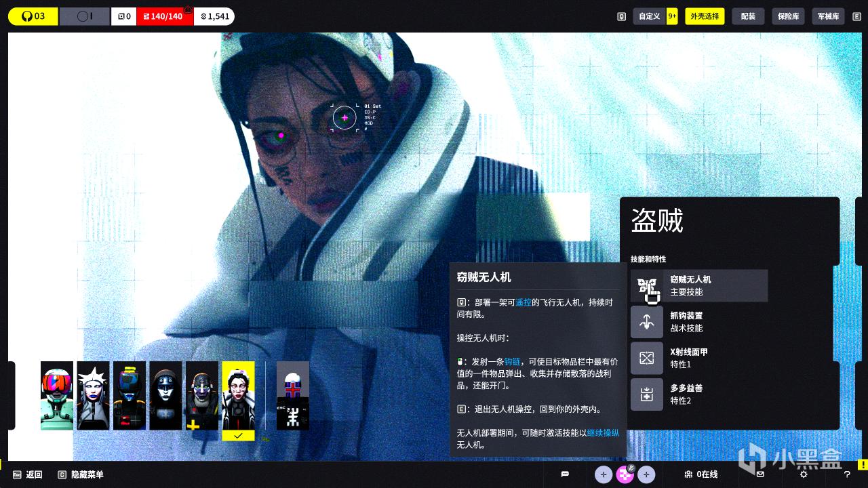The height and width of the screenshot is (488, 868).
Task: Click the 140/140 red capacity counter
Action: pyautogui.click(x=165, y=16)
